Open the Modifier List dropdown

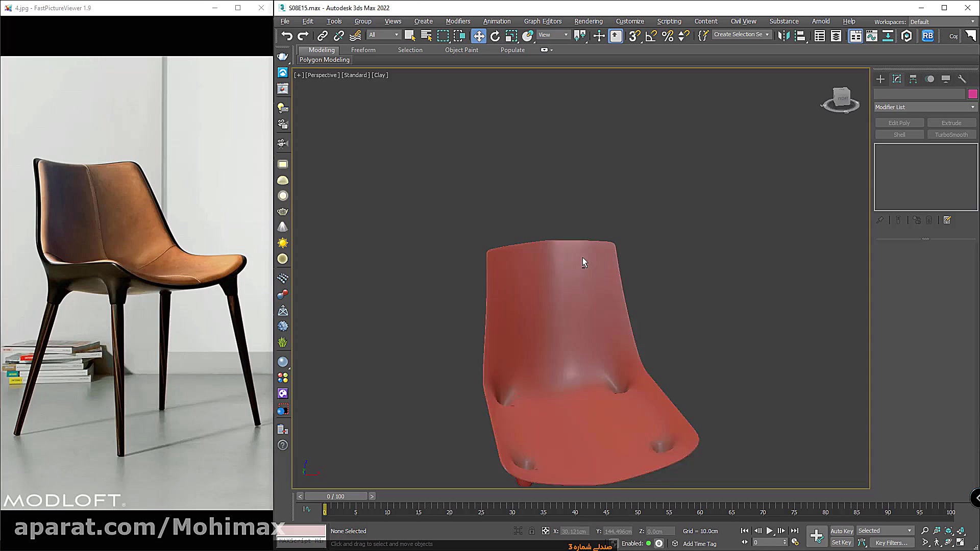(x=925, y=107)
